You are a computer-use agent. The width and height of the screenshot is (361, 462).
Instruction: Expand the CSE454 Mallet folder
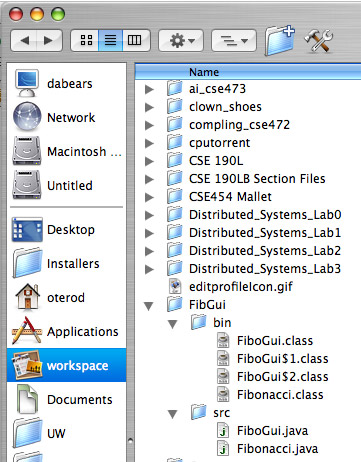pos(149,197)
